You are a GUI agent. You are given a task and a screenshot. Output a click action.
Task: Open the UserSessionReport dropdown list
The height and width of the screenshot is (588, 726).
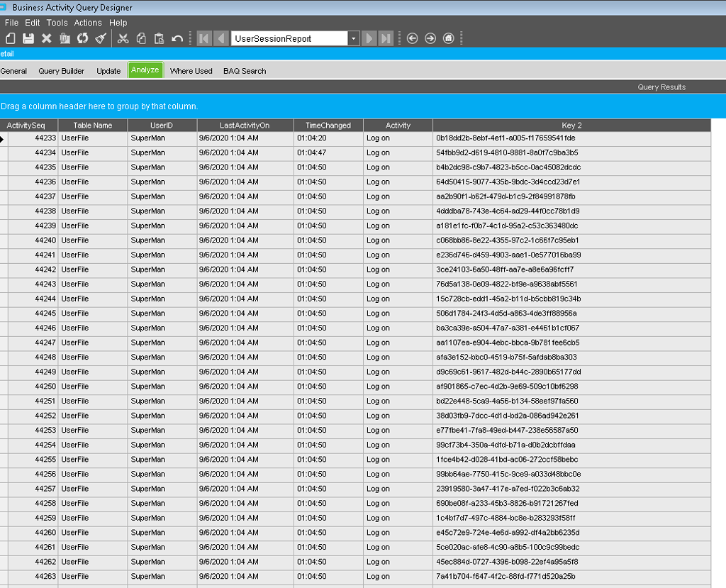(x=354, y=38)
